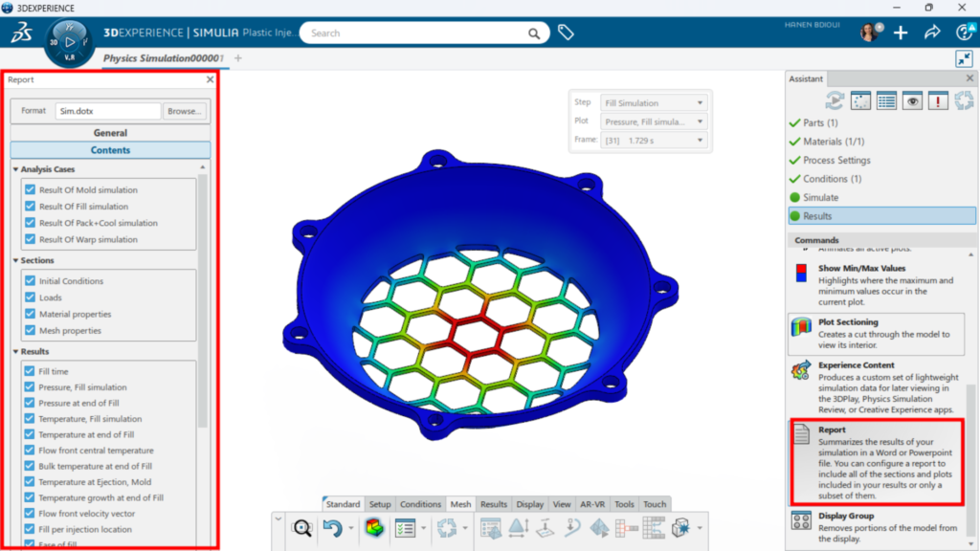Switch to the Mesh action bar tab
Screen dimensions: 980x551
[460, 504]
